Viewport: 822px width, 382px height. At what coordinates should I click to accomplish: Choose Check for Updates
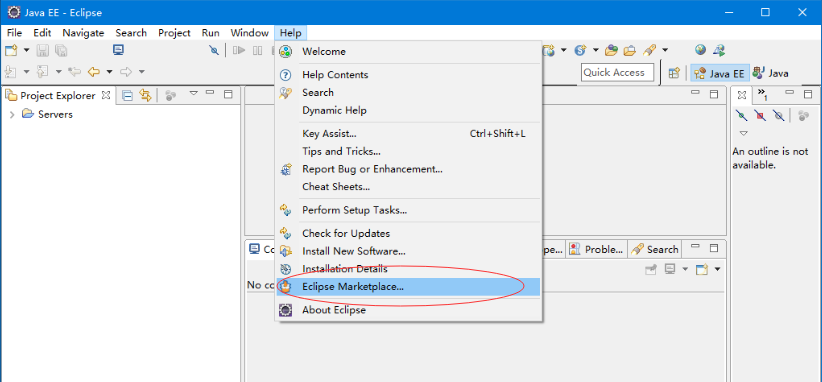[x=408, y=233]
